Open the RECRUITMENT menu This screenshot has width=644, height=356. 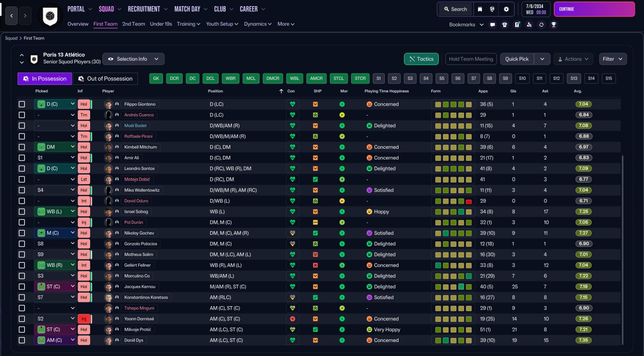coord(147,9)
